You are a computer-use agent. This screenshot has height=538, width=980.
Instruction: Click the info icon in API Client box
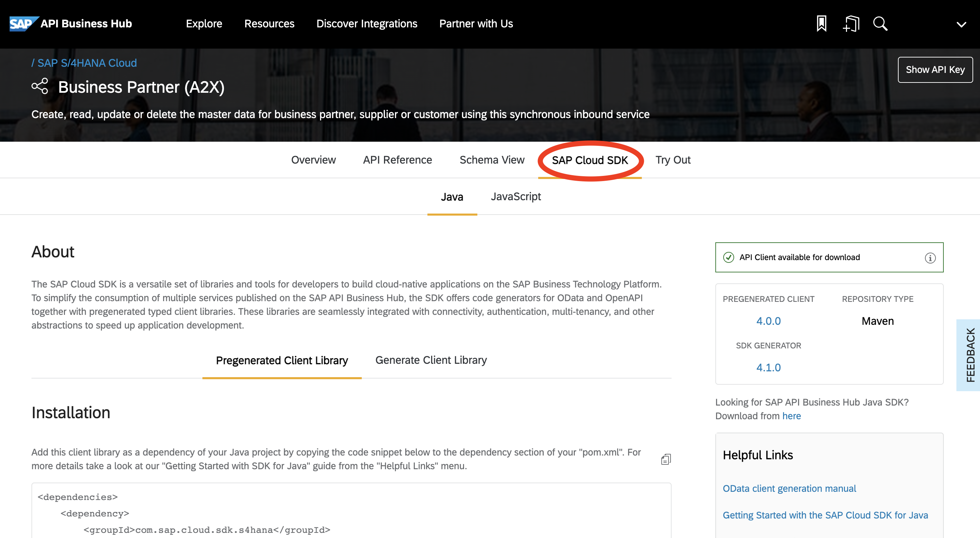[x=930, y=258]
